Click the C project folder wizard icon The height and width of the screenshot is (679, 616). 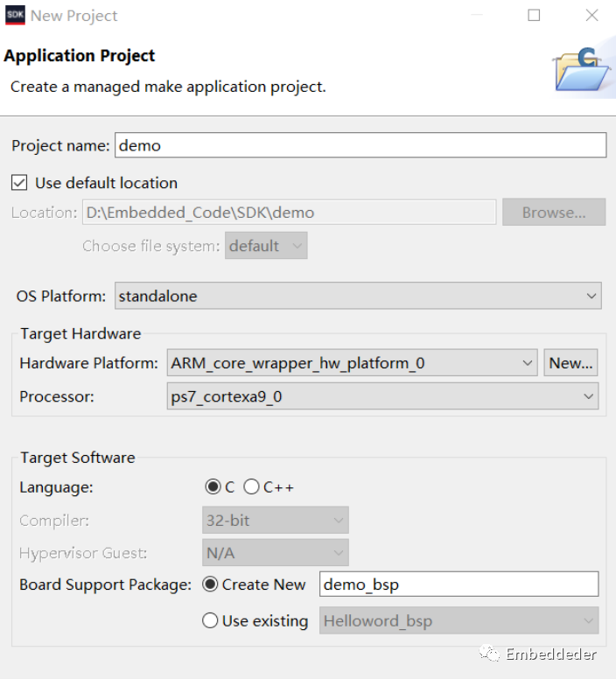583,69
